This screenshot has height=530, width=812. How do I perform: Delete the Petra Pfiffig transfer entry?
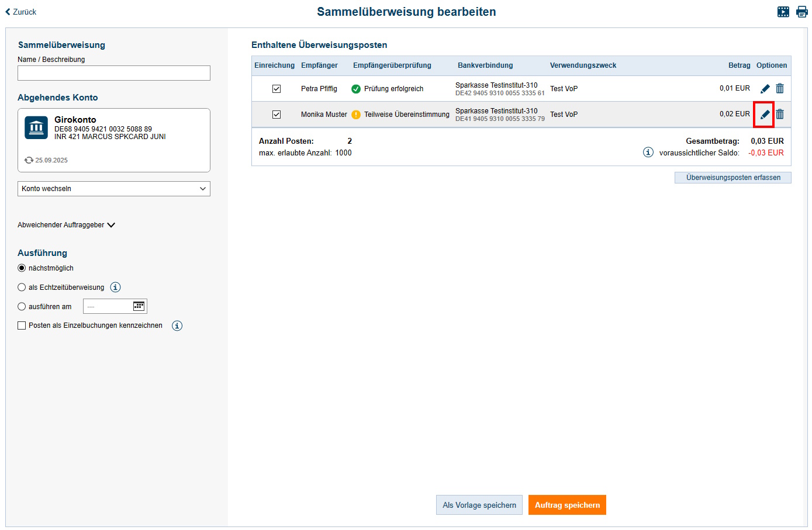(779, 89)
